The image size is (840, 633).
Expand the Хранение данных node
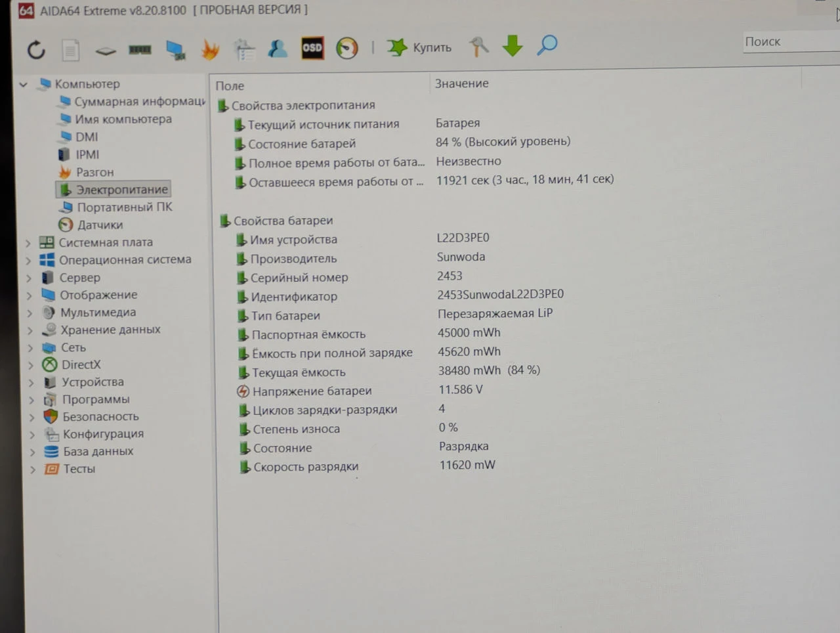coord(30,330)
